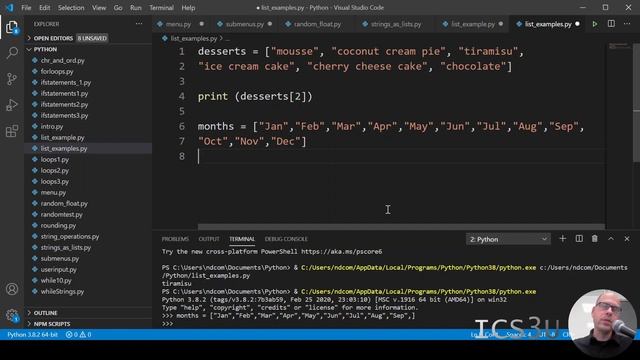
Task: Open the Help menu
Action: click(188, 8)
